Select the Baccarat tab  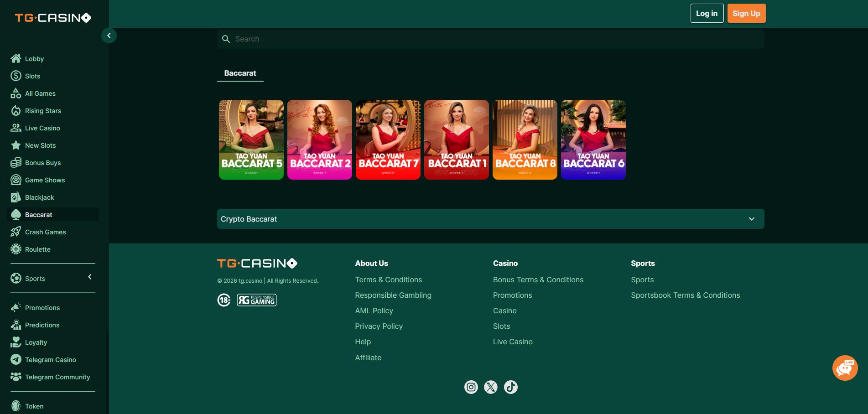(x=240, y=73)
